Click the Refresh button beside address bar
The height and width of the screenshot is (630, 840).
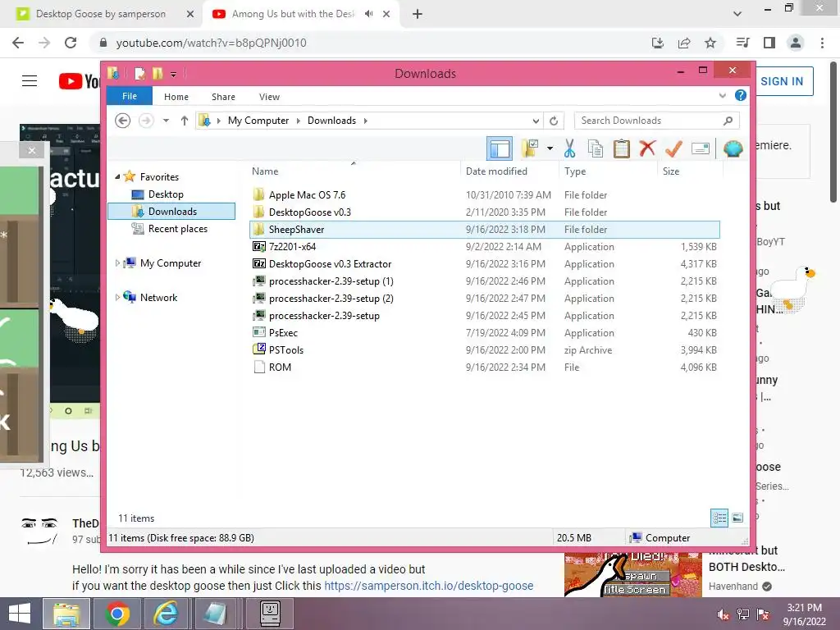coord(554,121)
